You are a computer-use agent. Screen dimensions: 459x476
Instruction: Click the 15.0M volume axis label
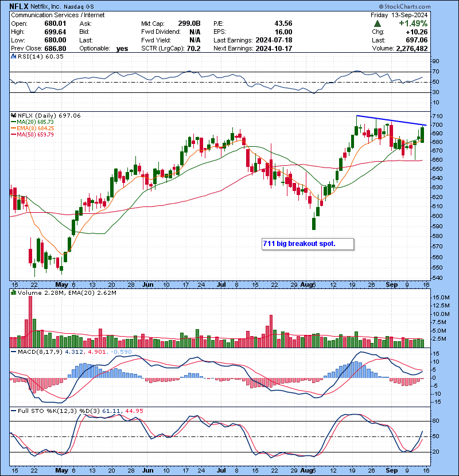coord(441,297)
